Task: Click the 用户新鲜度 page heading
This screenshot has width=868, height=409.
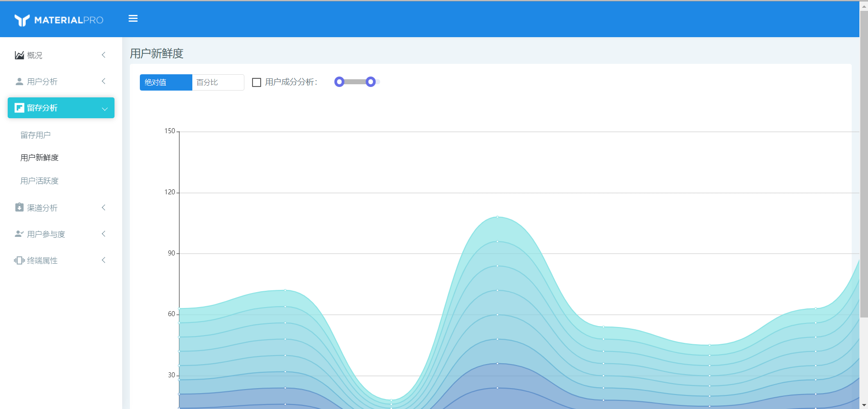Action: [x=157, y=53]
